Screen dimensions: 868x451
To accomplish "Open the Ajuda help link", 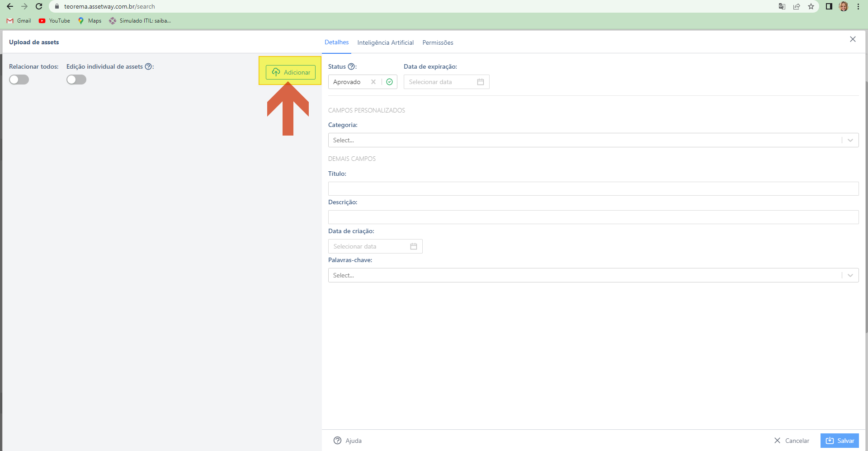I will point(347,441).
